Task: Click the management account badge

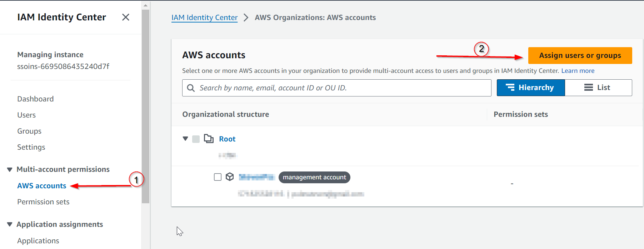Action: [314, 177]
